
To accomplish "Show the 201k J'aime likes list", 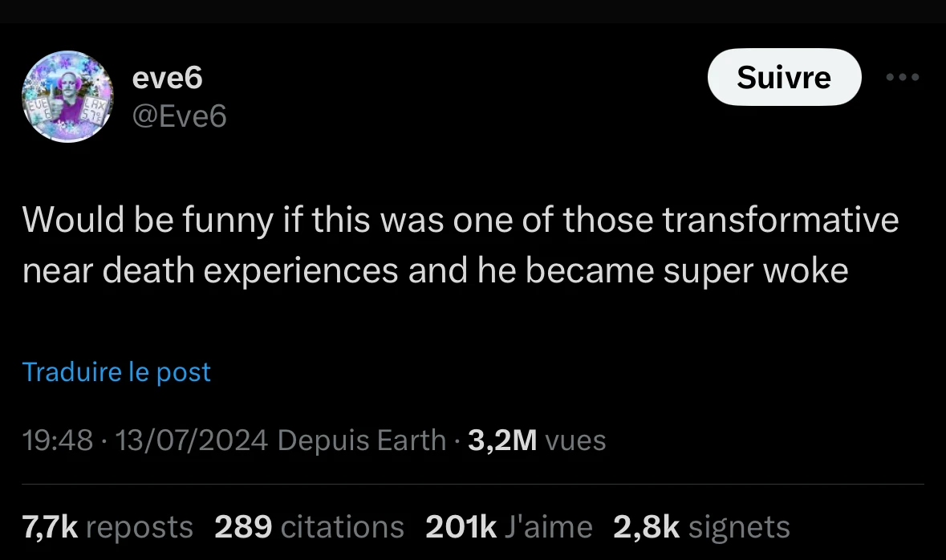I will [509, 527].
